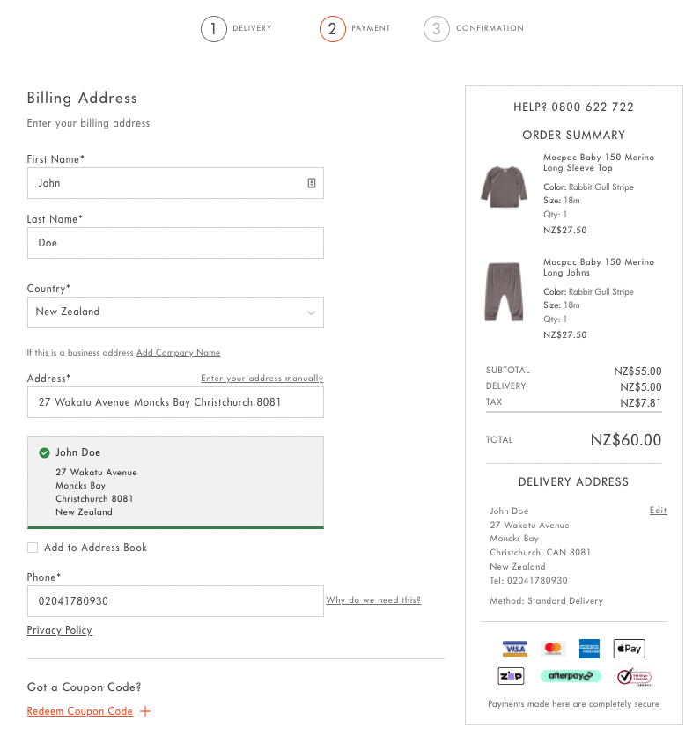The height and width of the screenshot is (735, 700).
Task: Click the Mastercard payment icon
Action: click(x=552, y=649)
